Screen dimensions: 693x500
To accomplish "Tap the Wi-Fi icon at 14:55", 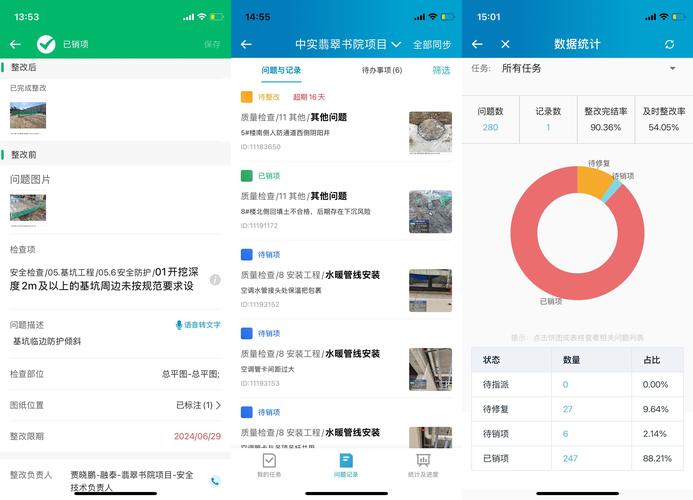I will (x=433, y=17).
